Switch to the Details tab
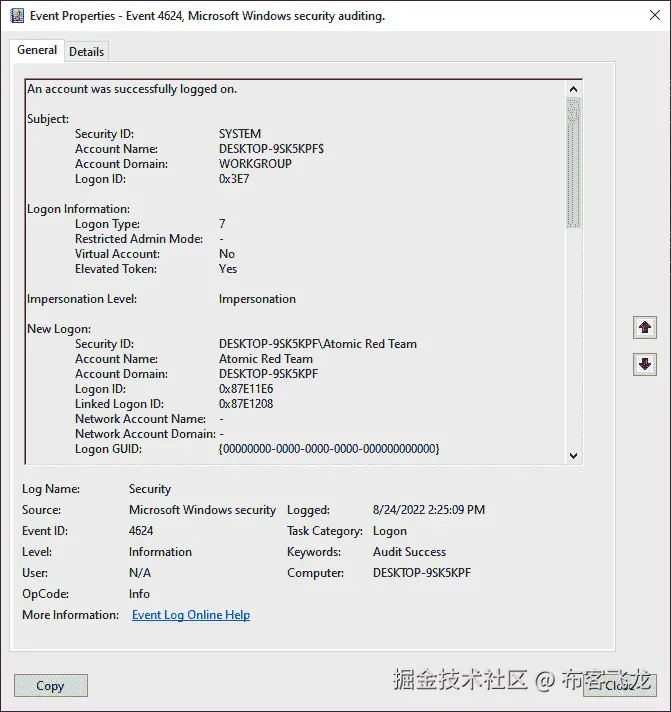This screenshot has width=671, height=712. click(x=86, y=52)
